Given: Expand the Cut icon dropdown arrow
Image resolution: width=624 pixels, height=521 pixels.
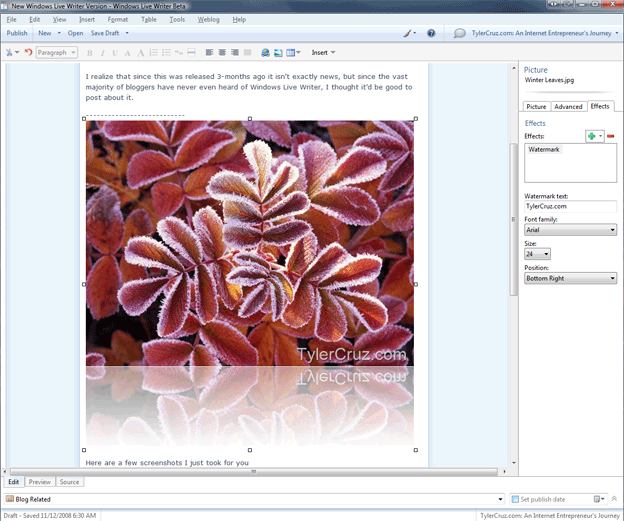Looking at the screenshot, I should coord(17,53).
